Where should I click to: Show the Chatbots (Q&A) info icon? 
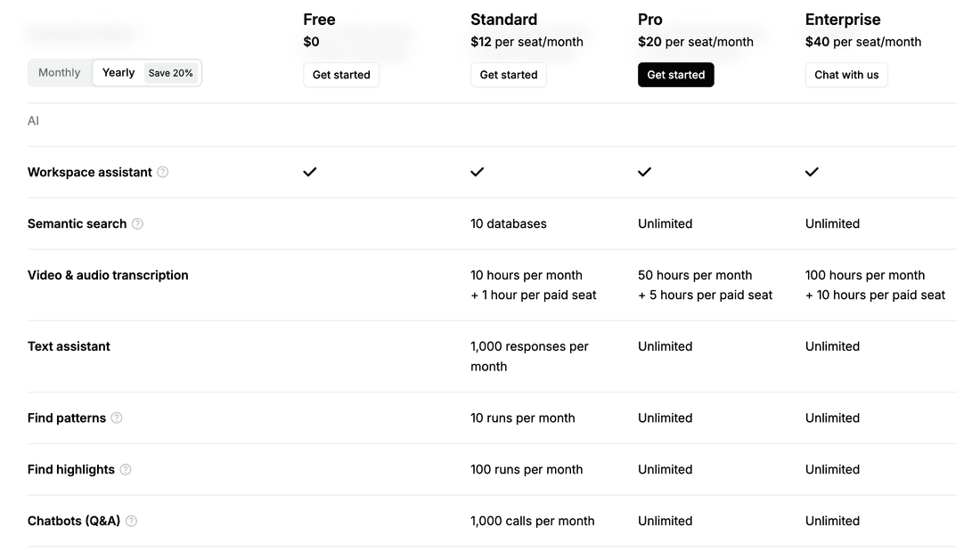(131, 522)
